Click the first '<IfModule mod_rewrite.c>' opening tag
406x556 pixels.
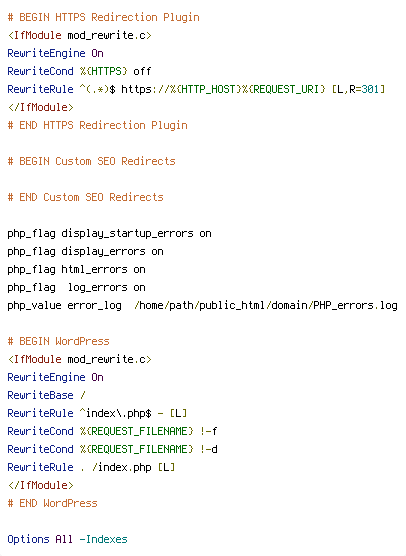pyautogui.click(x=79, y=35)
